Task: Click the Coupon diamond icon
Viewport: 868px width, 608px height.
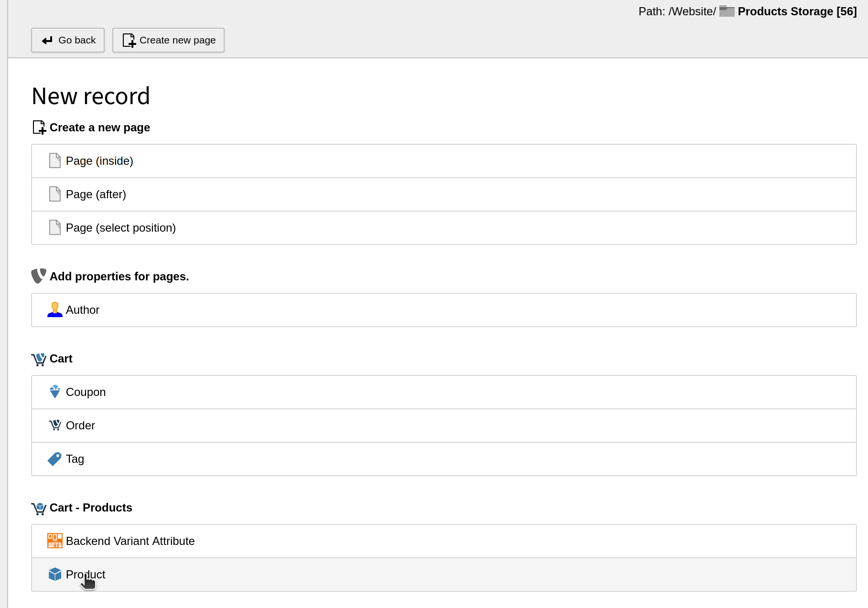Action: (55, 392)
